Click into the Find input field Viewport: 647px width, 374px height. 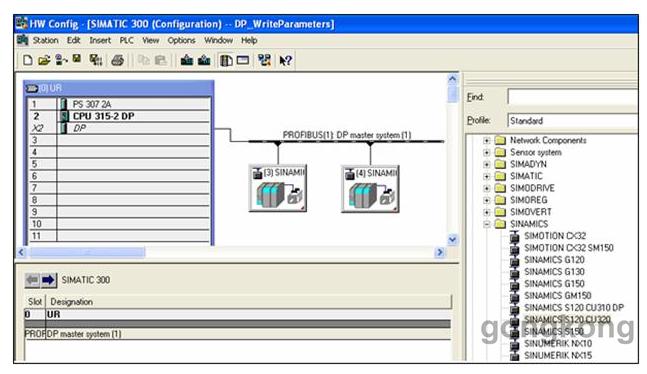pyautogui.click(x=572, y=97)
